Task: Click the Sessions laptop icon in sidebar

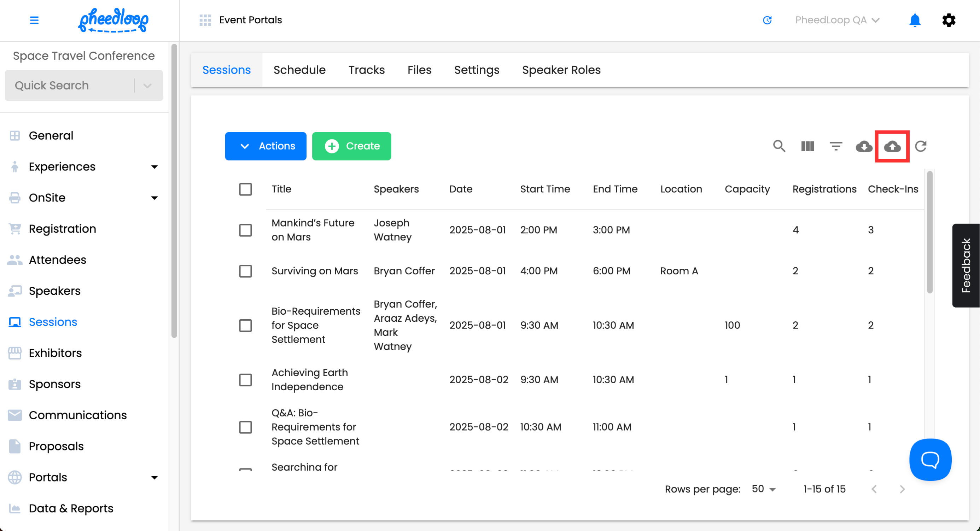Action: [x=15, y=322]
